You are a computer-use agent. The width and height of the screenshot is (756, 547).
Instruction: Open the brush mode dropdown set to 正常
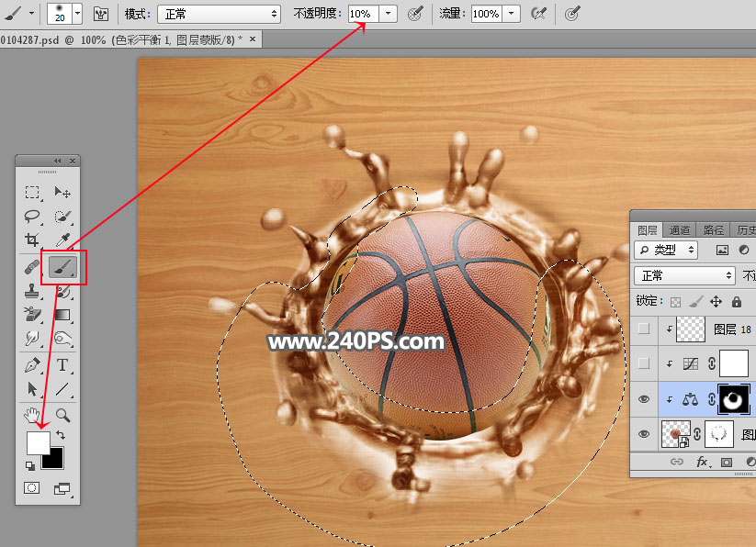point(219,14)
